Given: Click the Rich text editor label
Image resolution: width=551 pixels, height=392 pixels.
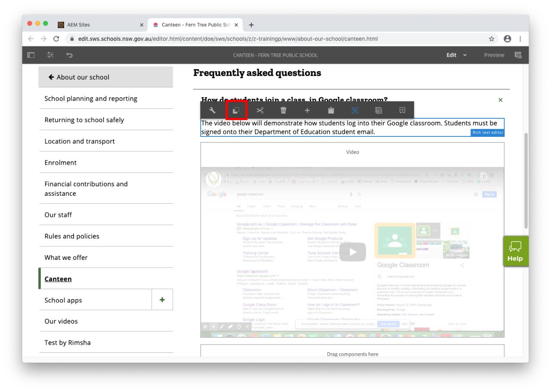Looking at the screenshot, I should tap(487, 133).
